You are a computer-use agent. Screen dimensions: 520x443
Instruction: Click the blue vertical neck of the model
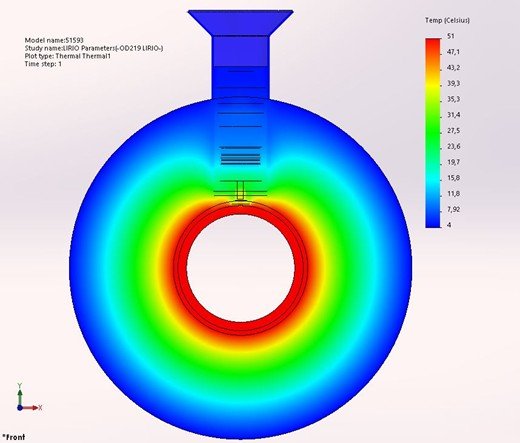click(240, 67)
